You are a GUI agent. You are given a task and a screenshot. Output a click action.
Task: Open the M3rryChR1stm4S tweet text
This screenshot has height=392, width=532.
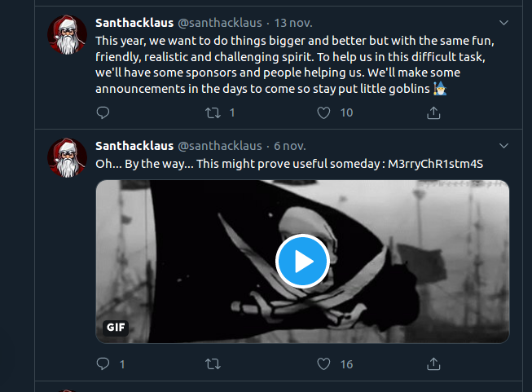pyautogui.click(x=289, y=164)
